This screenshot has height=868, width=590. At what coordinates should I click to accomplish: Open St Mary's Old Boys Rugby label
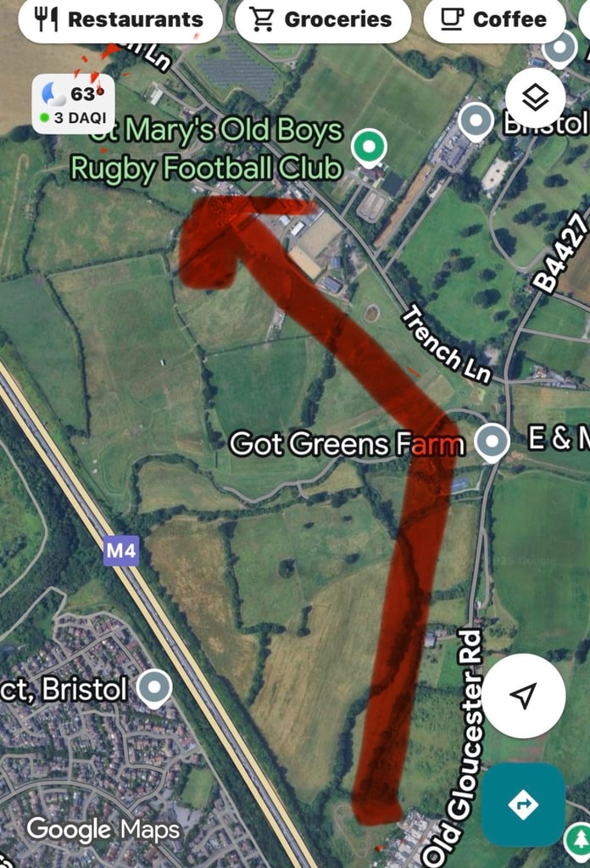[x=207, y=148]
